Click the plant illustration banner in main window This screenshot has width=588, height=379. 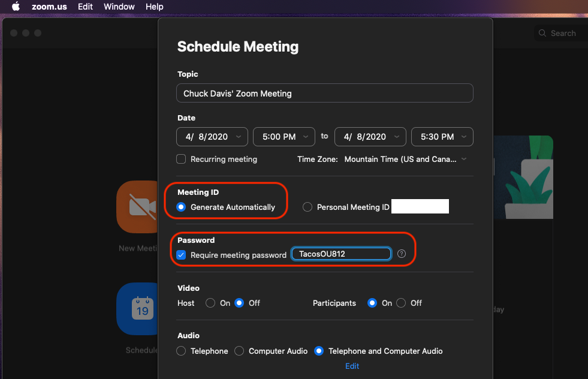523,177
